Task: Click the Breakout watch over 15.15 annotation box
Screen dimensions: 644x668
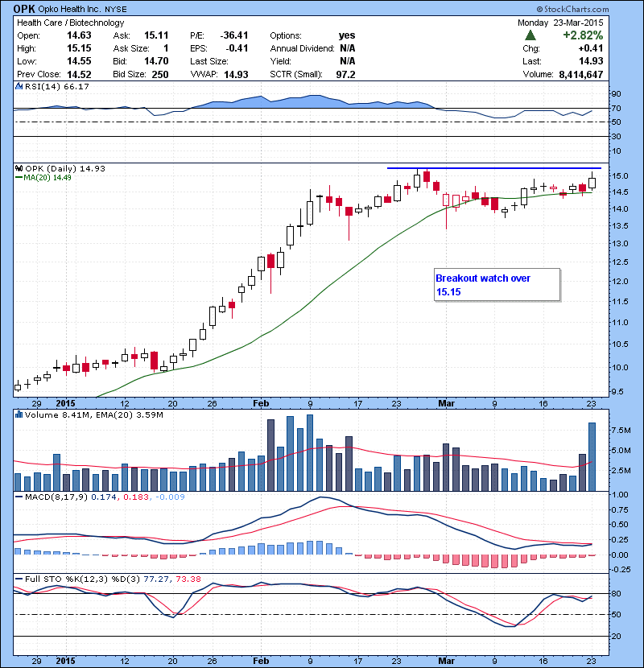Action: [497, 285]
